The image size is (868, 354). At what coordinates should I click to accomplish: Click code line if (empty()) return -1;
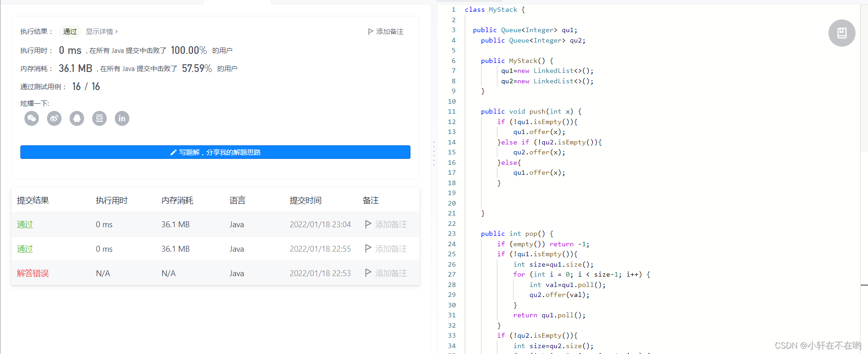coord(543,244)
